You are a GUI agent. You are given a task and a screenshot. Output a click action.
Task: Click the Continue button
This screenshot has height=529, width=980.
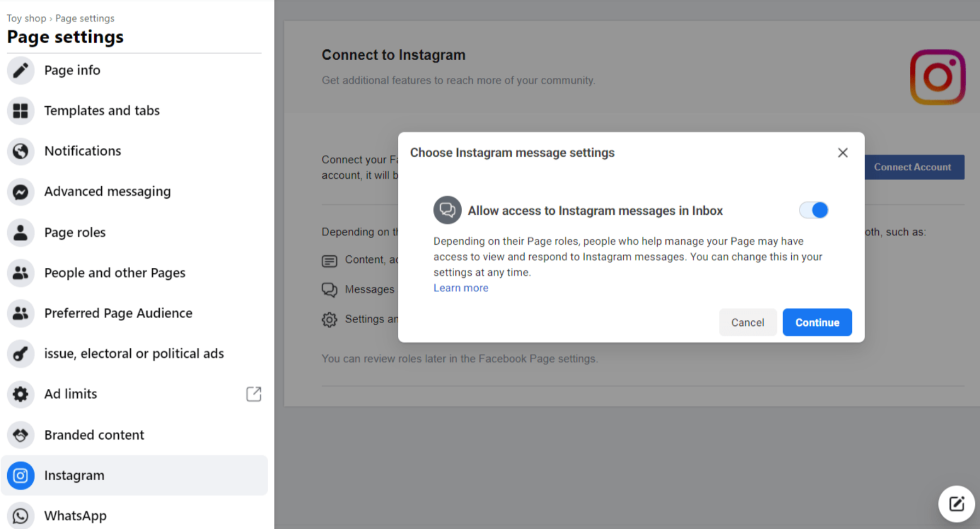(817, 323)
